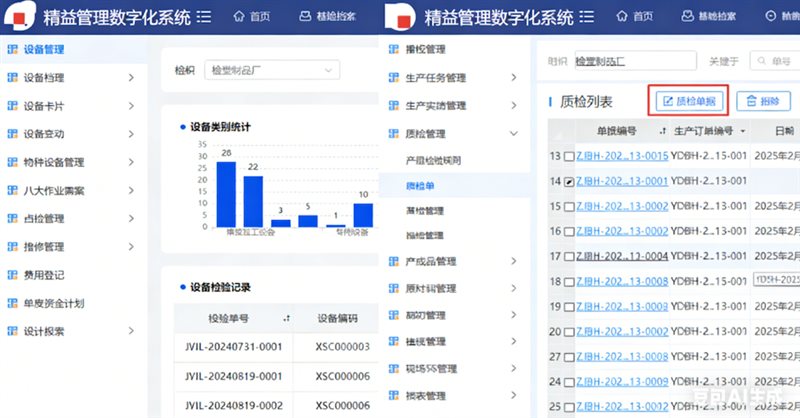This screenshot has width=800, height=418.
Task: Select the 质检单 submenu item
Action: pos(420,186)
